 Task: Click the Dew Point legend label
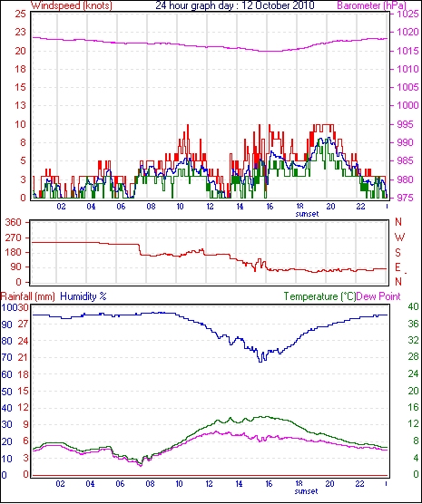click(x=378, y=296)
